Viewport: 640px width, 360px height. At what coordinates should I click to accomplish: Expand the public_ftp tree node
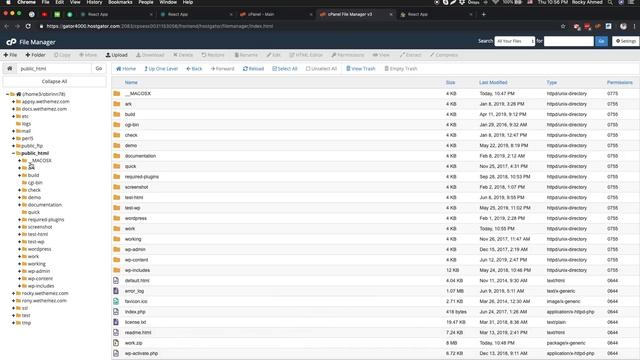coord(13,146)
